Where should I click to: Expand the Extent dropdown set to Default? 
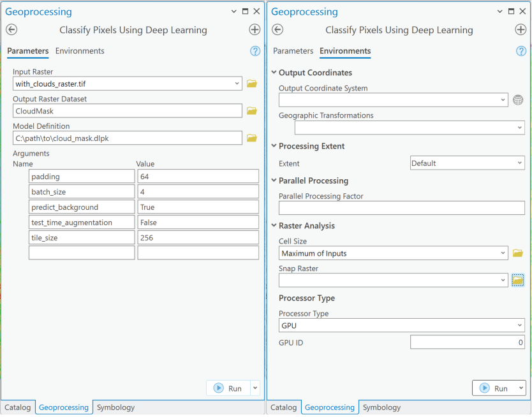(x=519, y=163)
